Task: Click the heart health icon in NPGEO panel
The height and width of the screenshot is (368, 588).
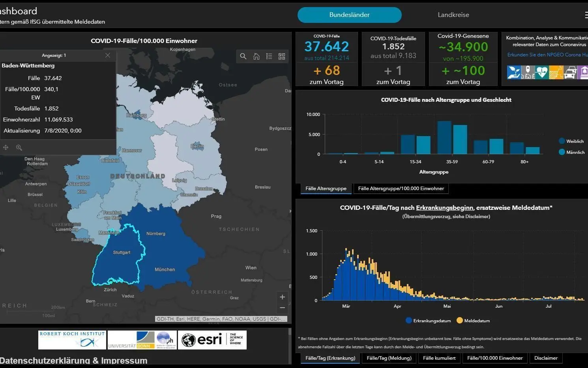Action: pos(542,73)
